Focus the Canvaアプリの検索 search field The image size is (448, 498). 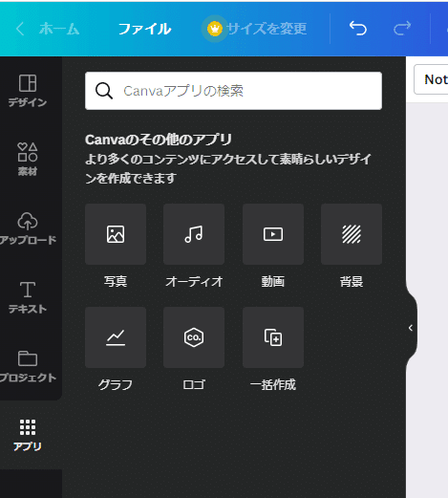point(233,91)
